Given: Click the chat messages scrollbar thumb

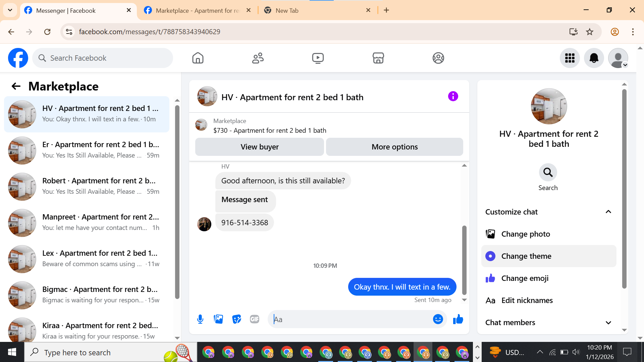Looking at the screenshot, I should (x=464, y=260).
